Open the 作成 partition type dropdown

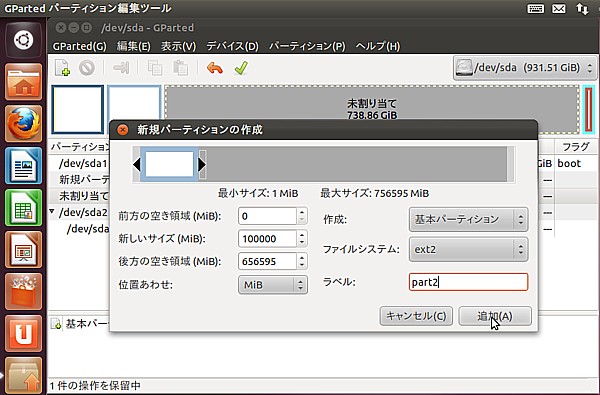coord(468,219)
